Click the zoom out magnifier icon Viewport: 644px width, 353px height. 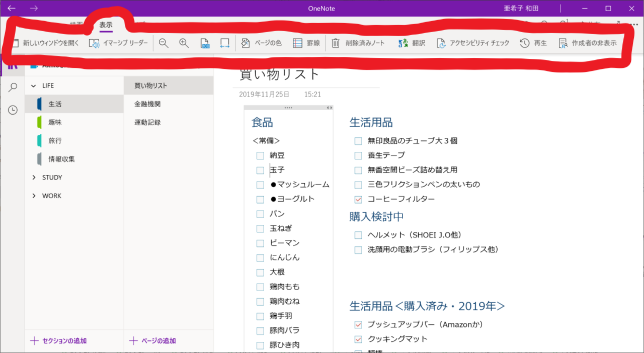[164, 43]
